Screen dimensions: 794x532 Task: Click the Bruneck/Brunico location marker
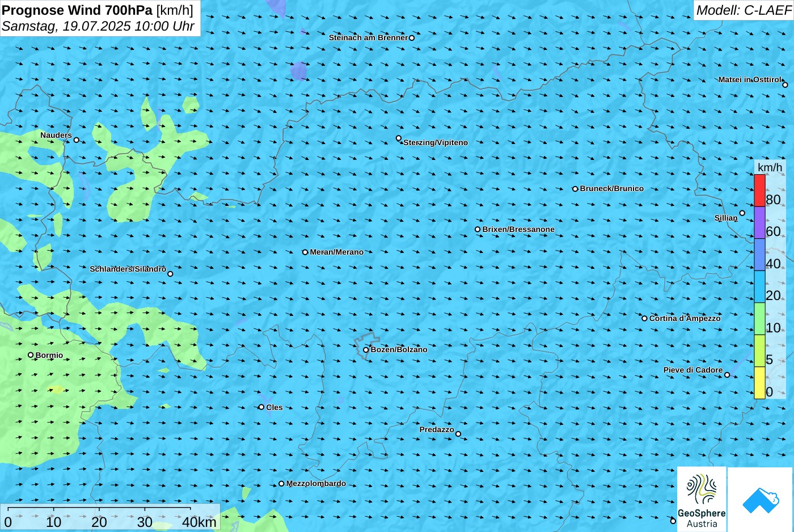pos(575,189)
